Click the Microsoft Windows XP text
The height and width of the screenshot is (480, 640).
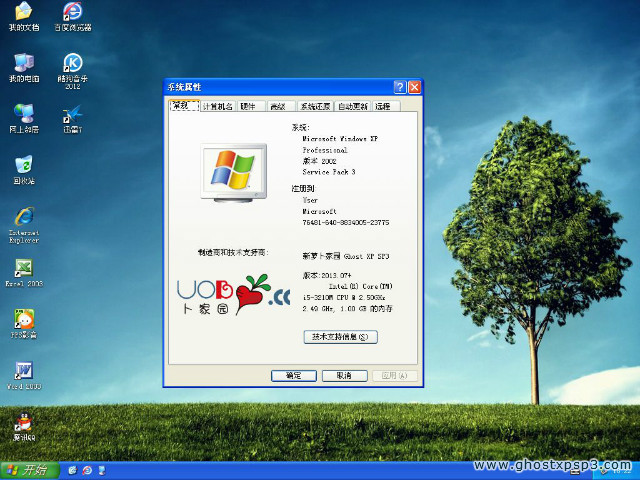(340, 139)
